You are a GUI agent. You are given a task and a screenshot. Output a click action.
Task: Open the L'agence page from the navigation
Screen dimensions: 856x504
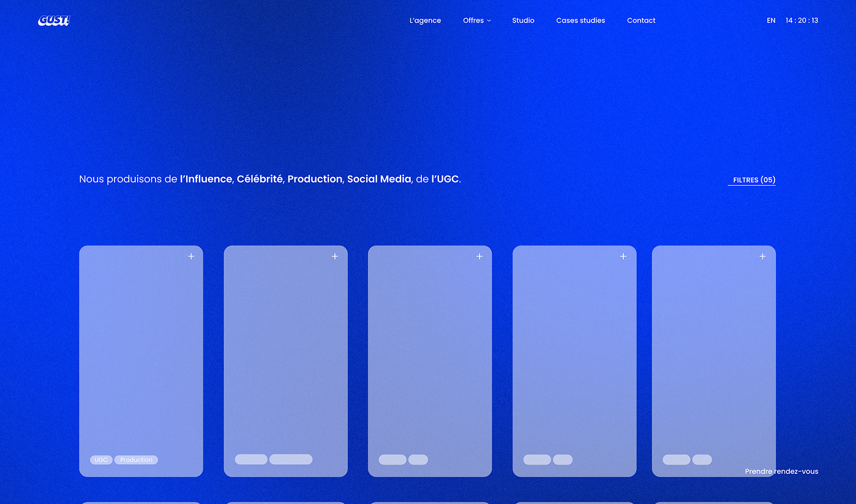point(425,20)
